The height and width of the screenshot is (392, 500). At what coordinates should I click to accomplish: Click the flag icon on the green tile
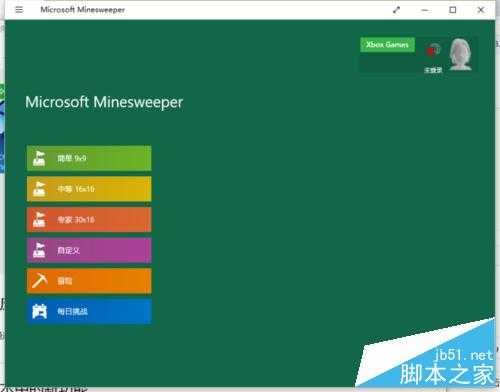(39, 158)
